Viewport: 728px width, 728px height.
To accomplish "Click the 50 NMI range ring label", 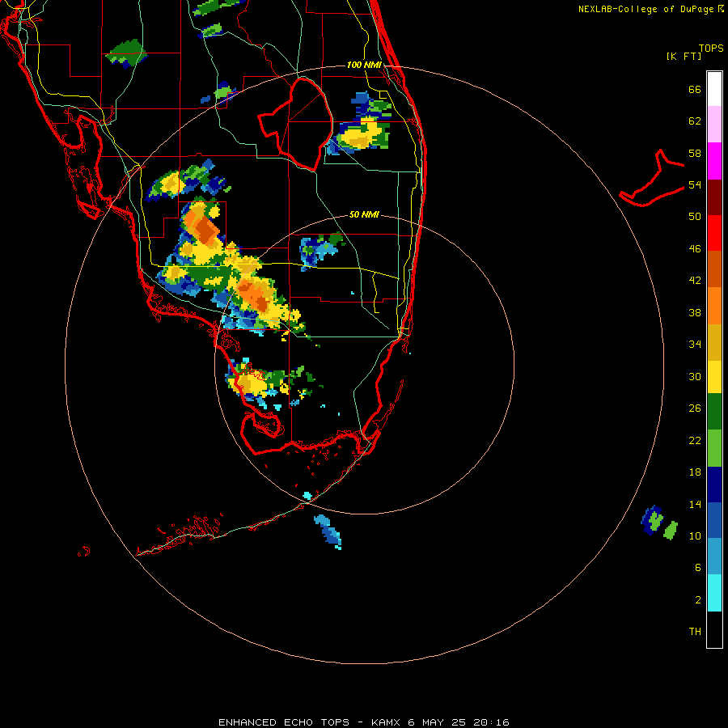I will pyautogui.click(x=364, y=214).
